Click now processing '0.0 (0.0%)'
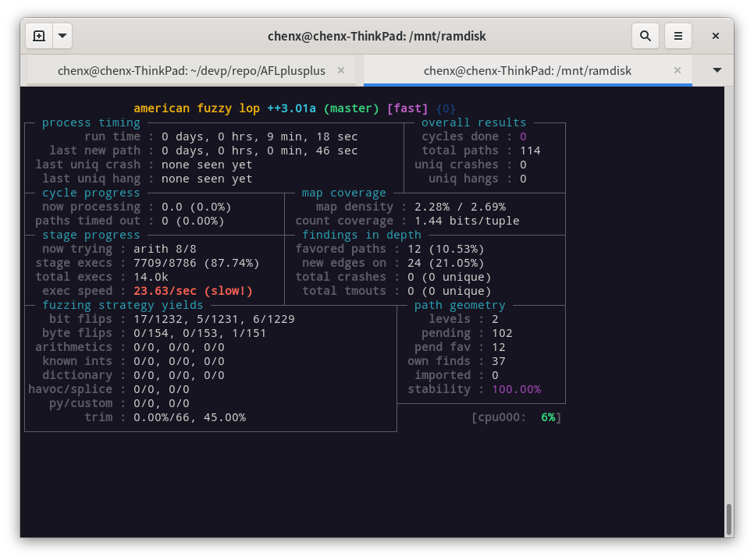This screenshot has height=560, width=754. pyautogui.click(x=196, y=207)
